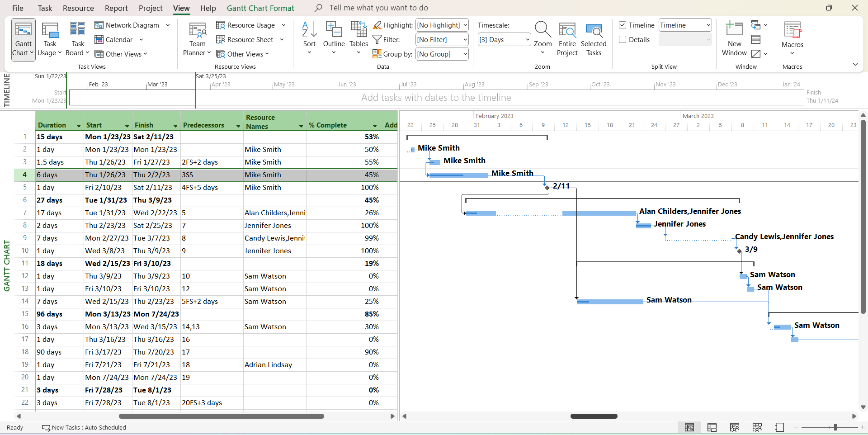Open the Report menu
Screen dimensions: 868x435
point(116,8)
